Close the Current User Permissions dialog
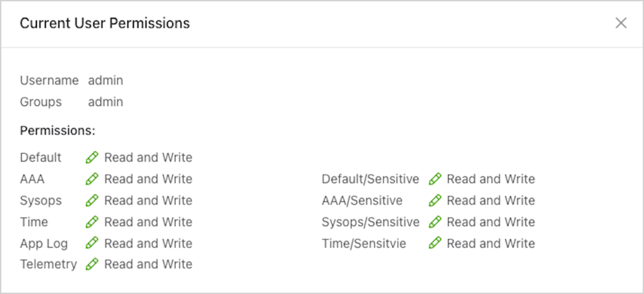 click(x=621, y=23)
